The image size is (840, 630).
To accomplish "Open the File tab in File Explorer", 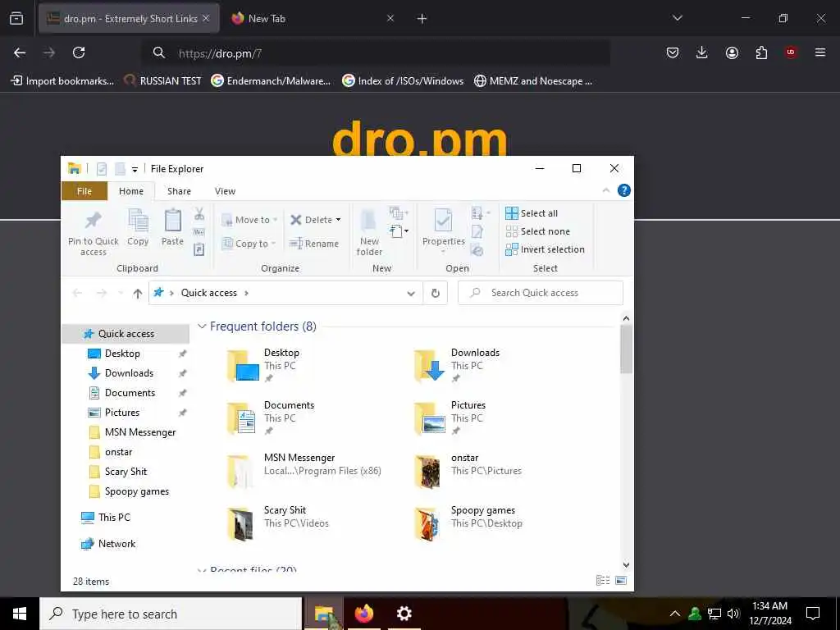I will (84, 191).
